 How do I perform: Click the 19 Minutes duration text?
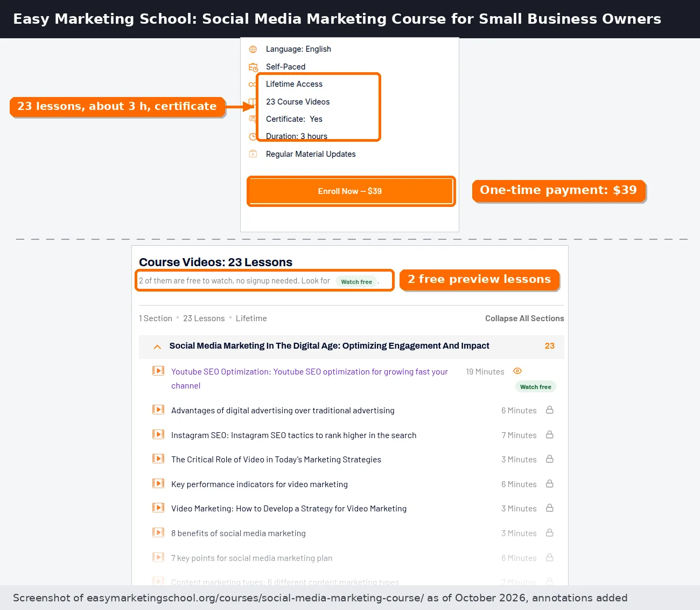coord(485,372)
